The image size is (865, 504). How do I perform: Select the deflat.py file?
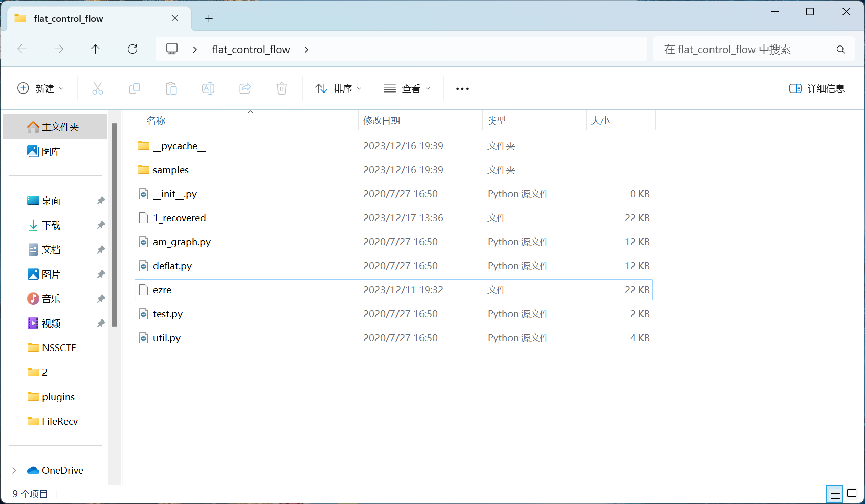(x=393, y=266)
